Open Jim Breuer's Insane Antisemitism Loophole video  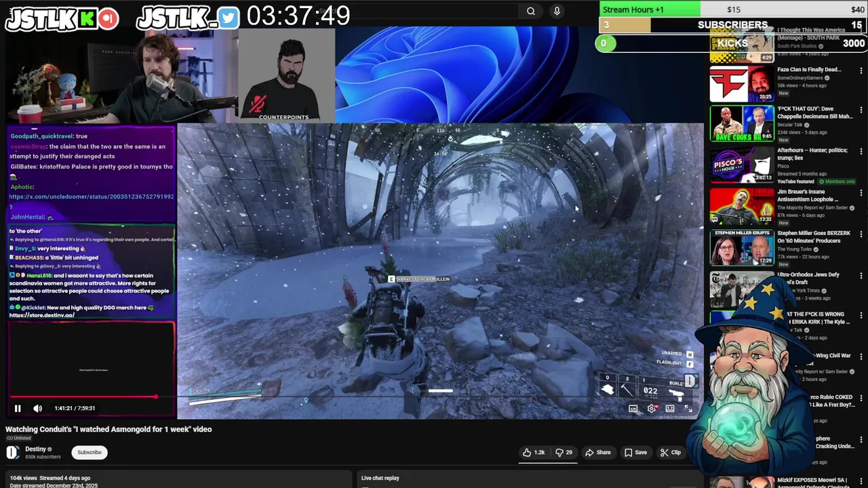pos(809,195)
